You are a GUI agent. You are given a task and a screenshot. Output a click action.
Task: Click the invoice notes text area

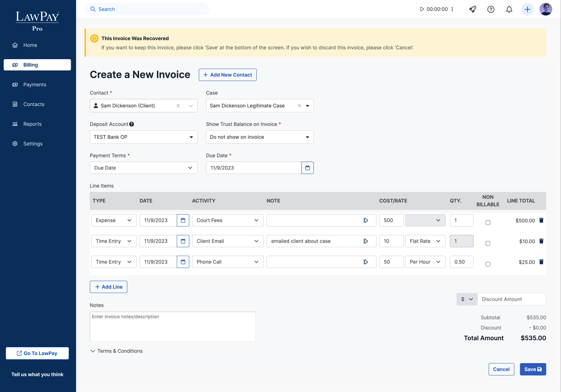click(173, 327)
